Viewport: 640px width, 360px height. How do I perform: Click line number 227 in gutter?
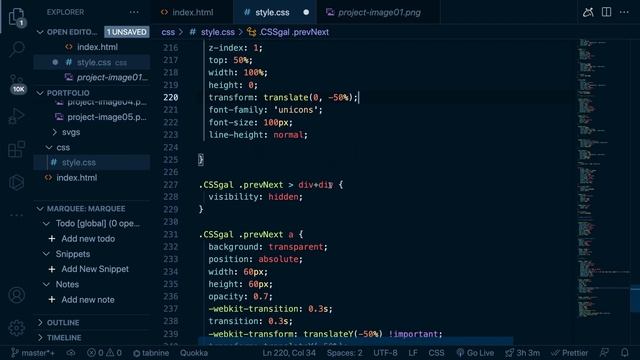coord(171,185)
